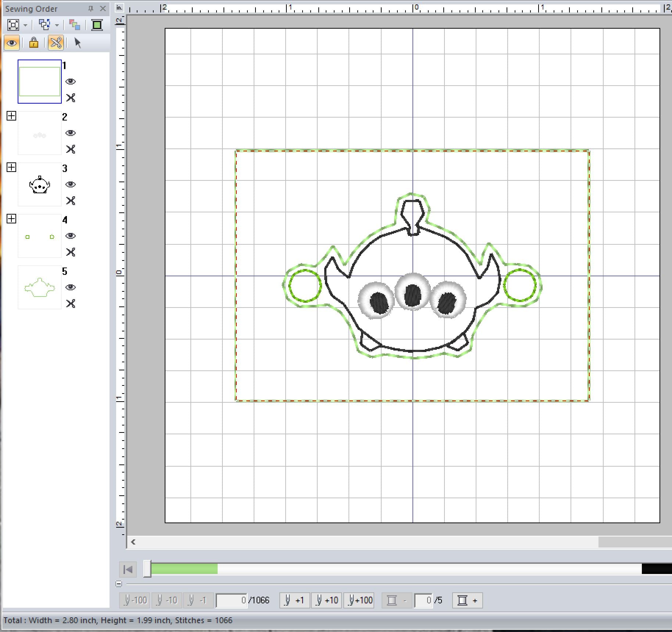Select sewing order thumbnail 5 green outline
The width and height of the screenshot is (672, 632).
(x=40, y=287)
